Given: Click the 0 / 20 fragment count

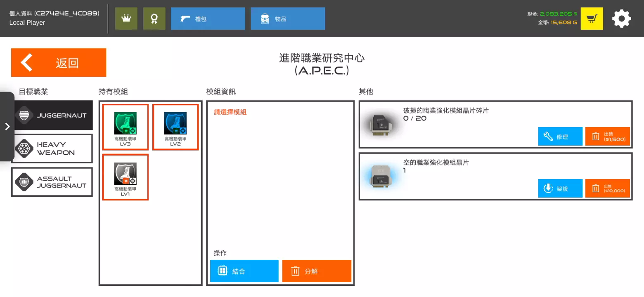Looking at the screenshot, I should tap(415, 118).
